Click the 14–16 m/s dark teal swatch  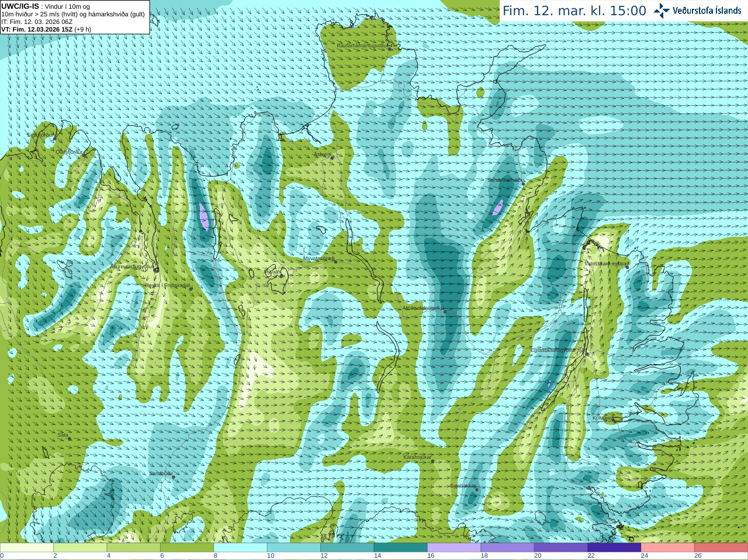point(401,548)
